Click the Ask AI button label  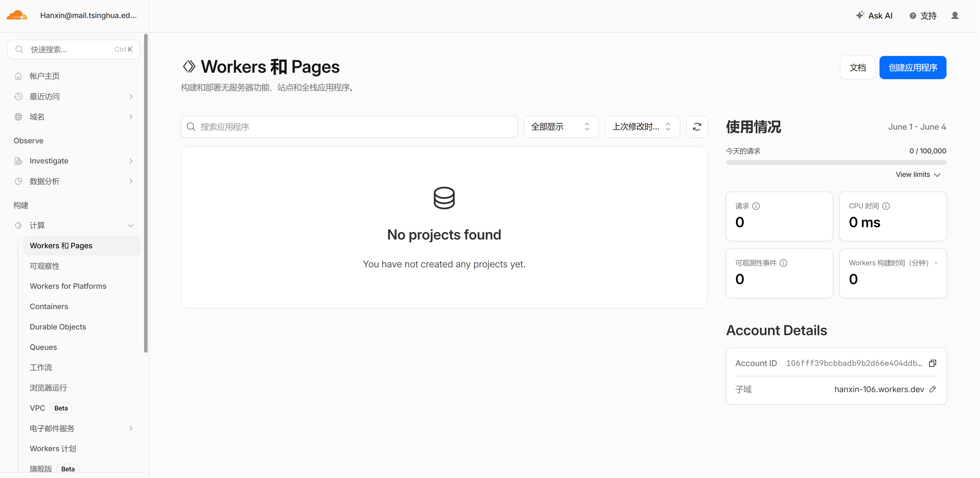tap(880, 16)
